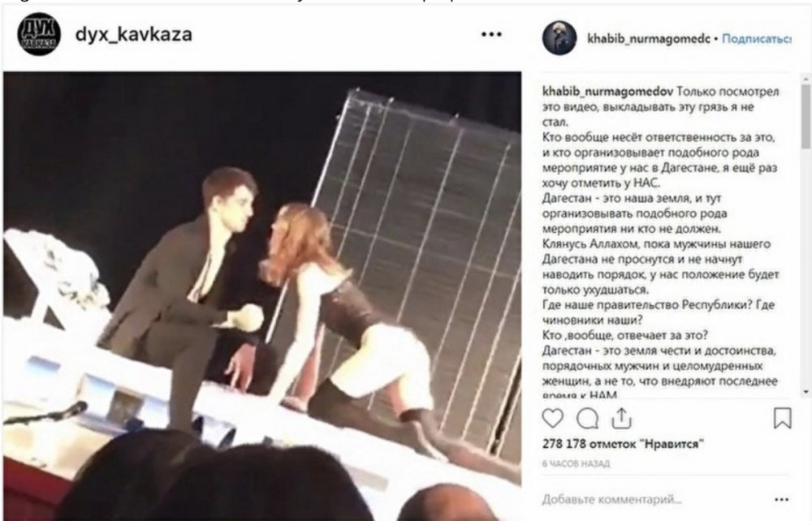Open the dyx_kavkaza profile avatar

pos(39,34)
